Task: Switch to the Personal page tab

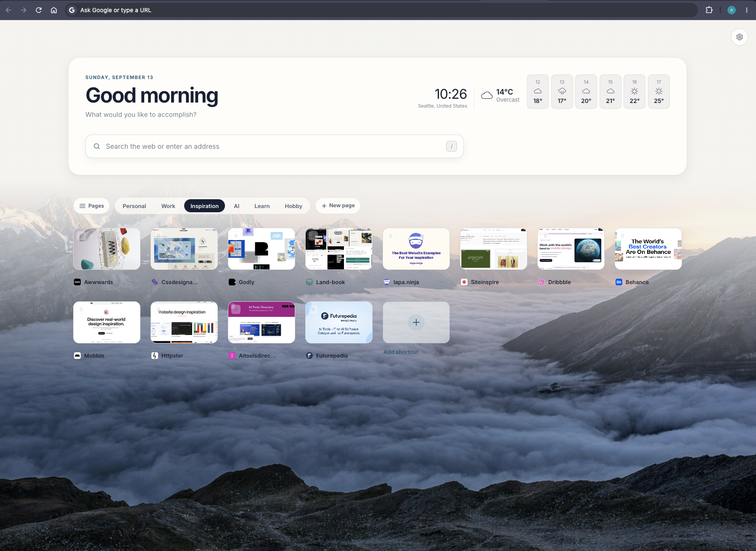Action: 135,206
